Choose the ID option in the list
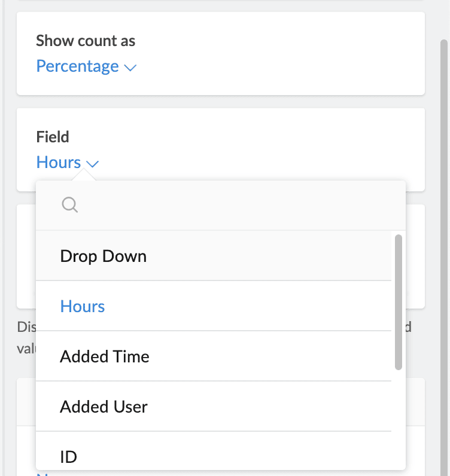Image resolution: width=450 pixels, height=476 pixels. [69, 457]
